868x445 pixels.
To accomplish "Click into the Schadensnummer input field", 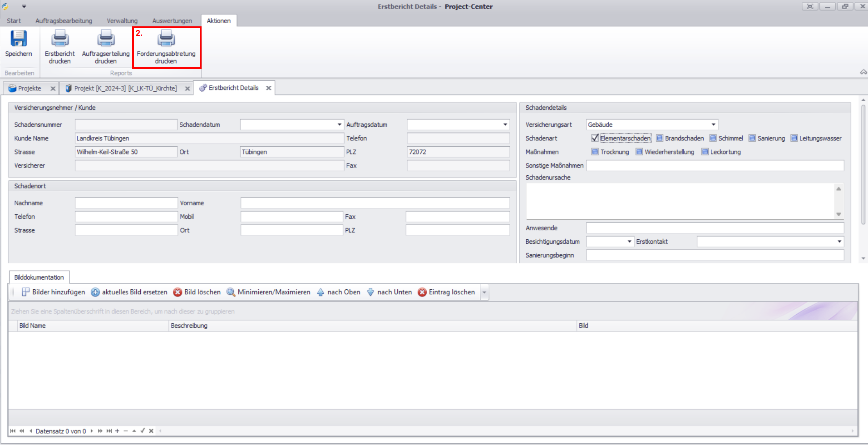I will point(126,124).
